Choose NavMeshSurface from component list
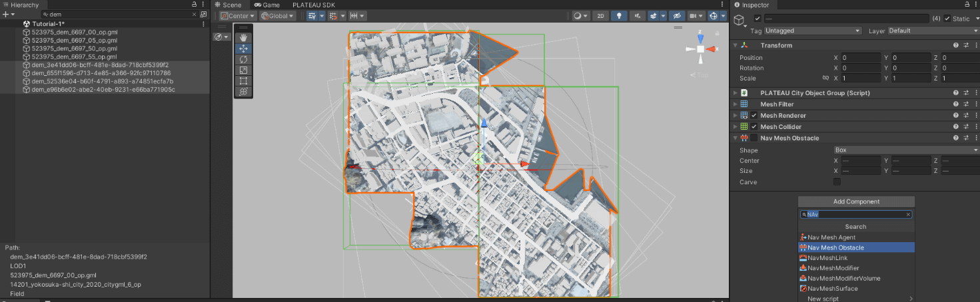The height and width of the screenshot is (302, 980). pos(856,289)
